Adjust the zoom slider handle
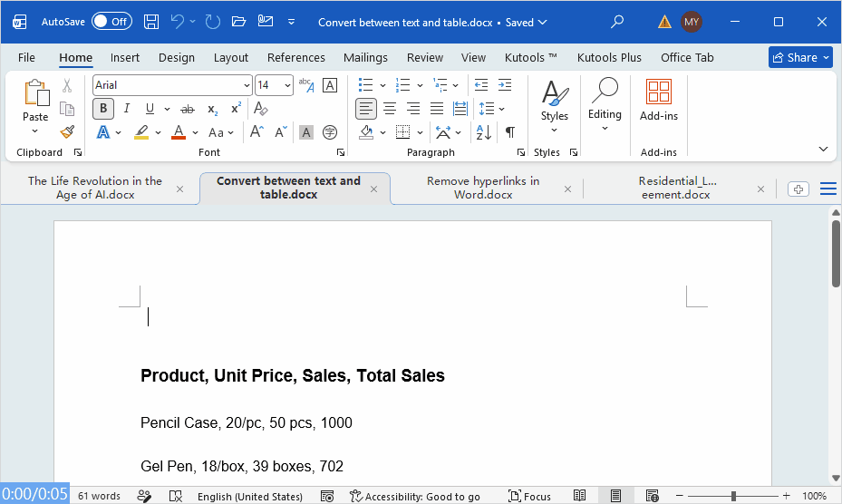Image resolution: width=842 pixels, height=504 pixels. 733,496
